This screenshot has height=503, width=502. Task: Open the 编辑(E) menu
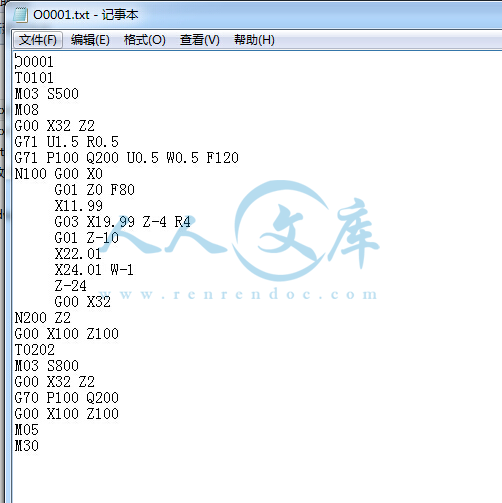click(x=90, y=40)
